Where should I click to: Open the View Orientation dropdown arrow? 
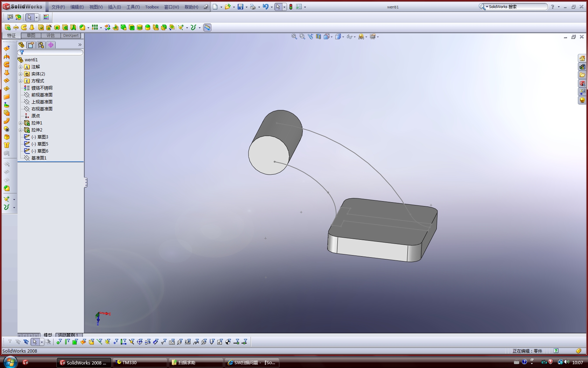(x=331, y=37)
